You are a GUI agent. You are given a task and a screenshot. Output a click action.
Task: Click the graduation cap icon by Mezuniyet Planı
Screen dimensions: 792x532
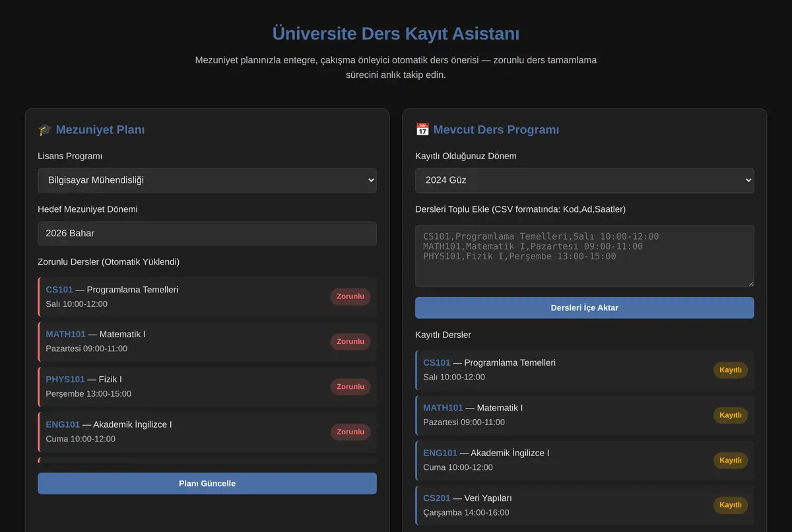click(x=45, y=130)
